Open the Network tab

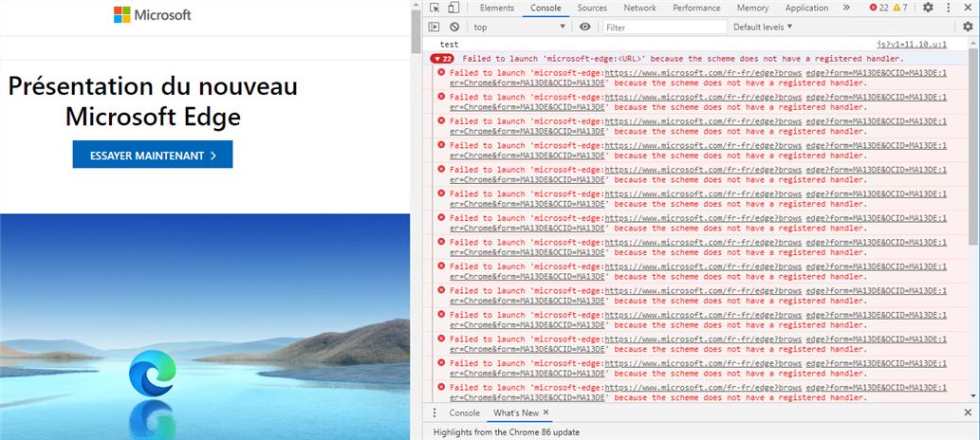(x=640, y=9)
